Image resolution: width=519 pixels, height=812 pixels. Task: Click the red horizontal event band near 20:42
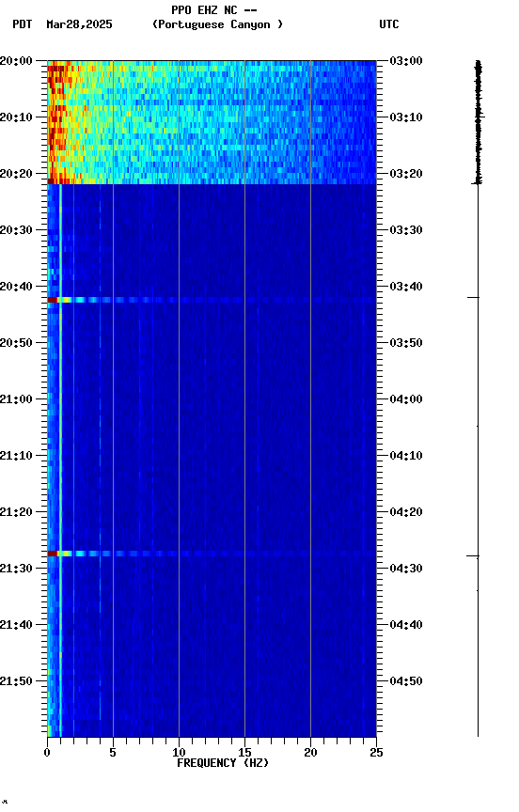(212, 300)
